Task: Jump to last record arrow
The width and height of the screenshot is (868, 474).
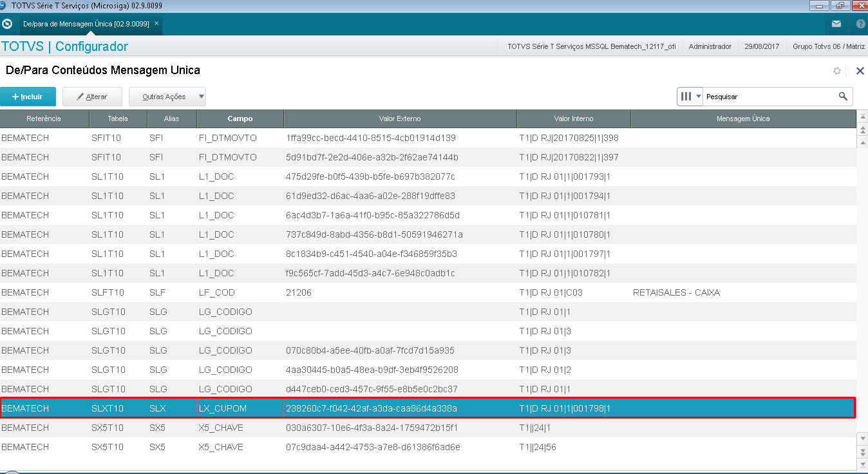Action: tap(863, 463)
